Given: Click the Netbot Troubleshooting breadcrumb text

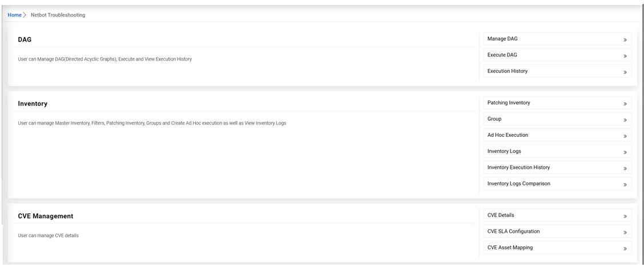Looking at the screenshot, I should click(x=58, y=15).
